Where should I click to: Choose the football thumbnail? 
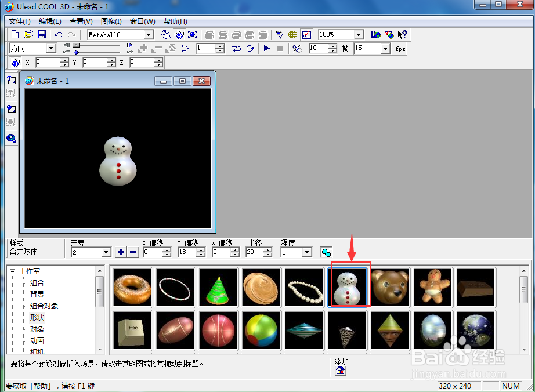[x=175, y=331]
